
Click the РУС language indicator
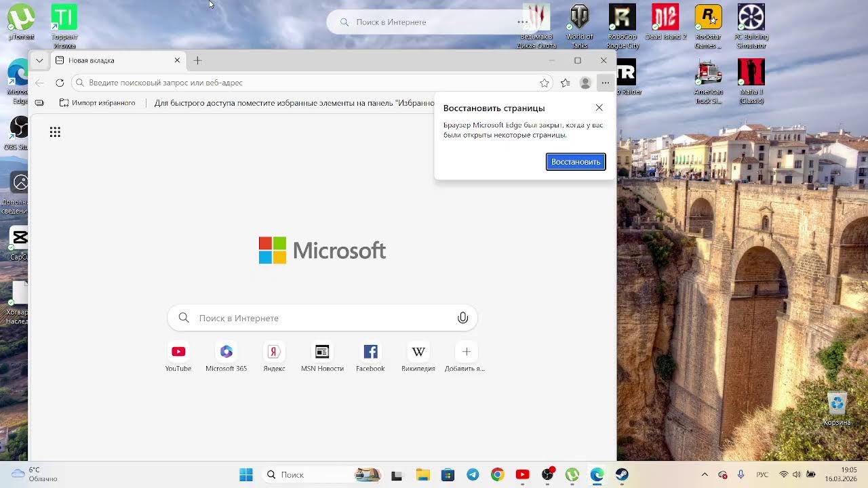[x=762, y=475]
